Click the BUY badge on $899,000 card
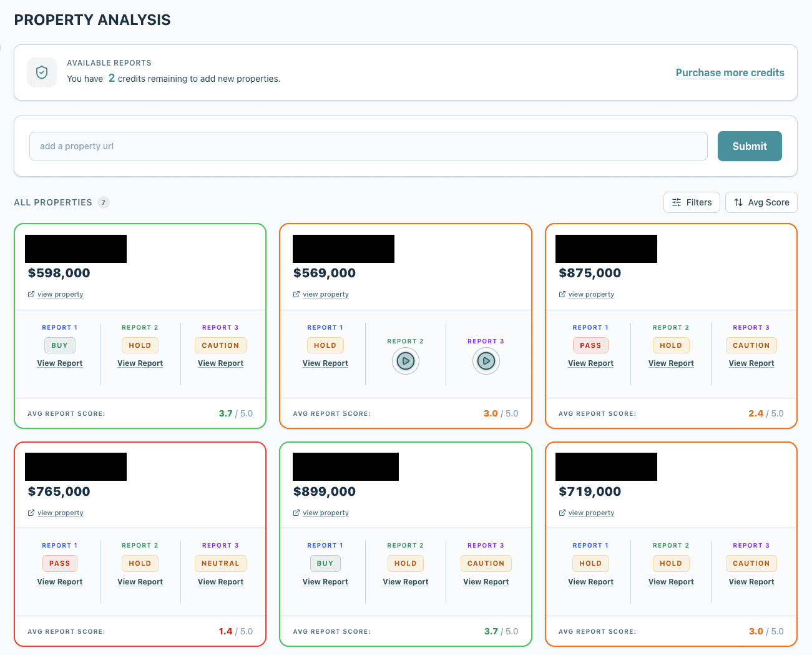This screenshot has width=812, height=655. click(x=325, y=563)
